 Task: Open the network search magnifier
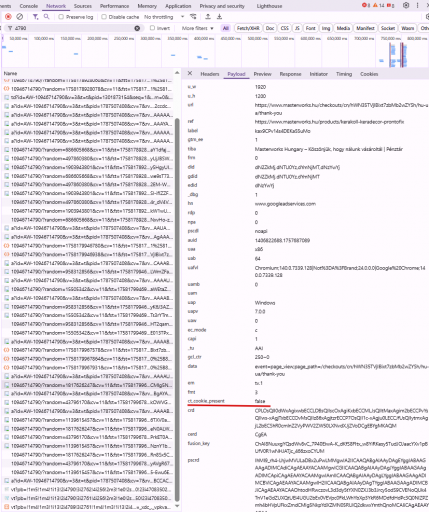[x=47, y=17]
